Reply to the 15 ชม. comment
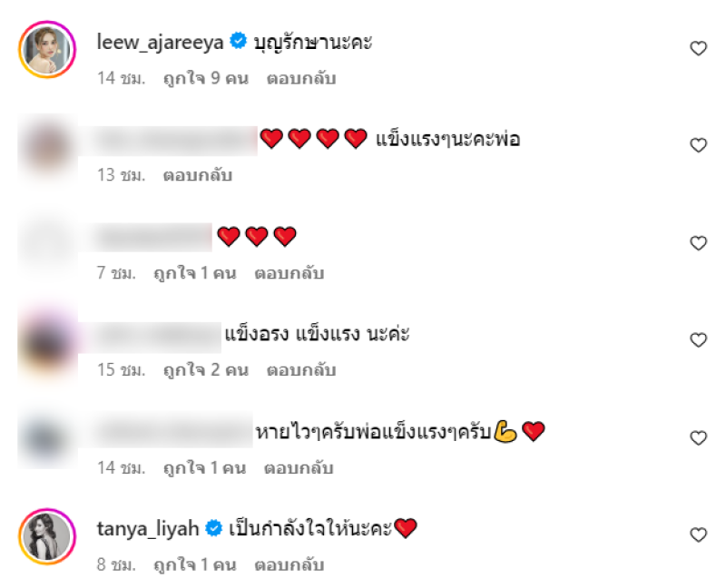 pyautogui.click(x=301, y=370)
